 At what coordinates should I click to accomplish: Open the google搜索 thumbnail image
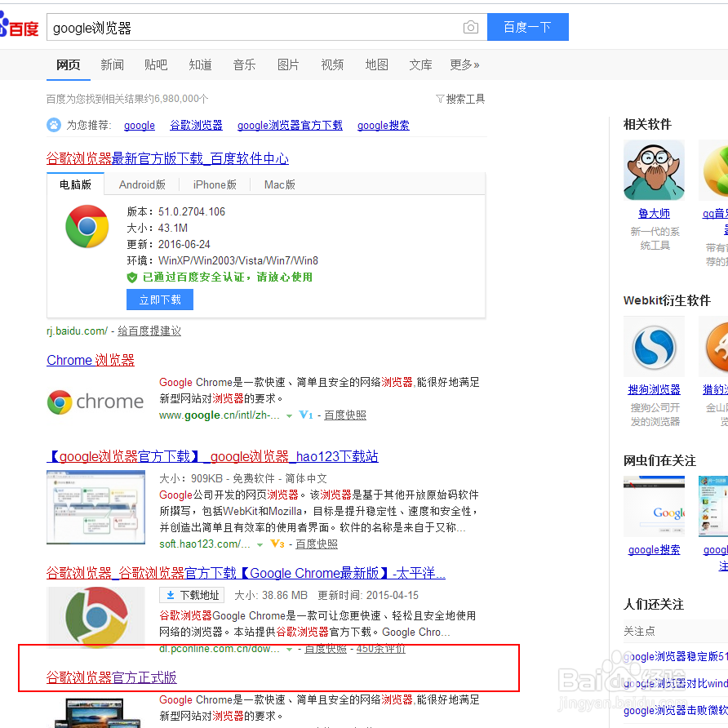coord(654,506)
